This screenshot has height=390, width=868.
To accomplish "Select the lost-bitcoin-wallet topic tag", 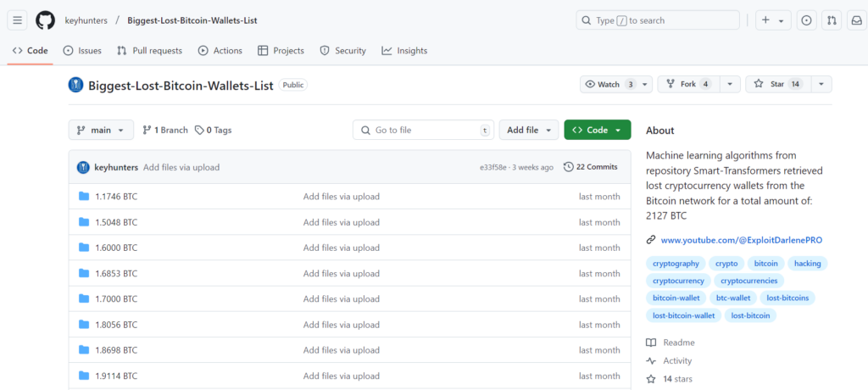I will pos(684,315).
